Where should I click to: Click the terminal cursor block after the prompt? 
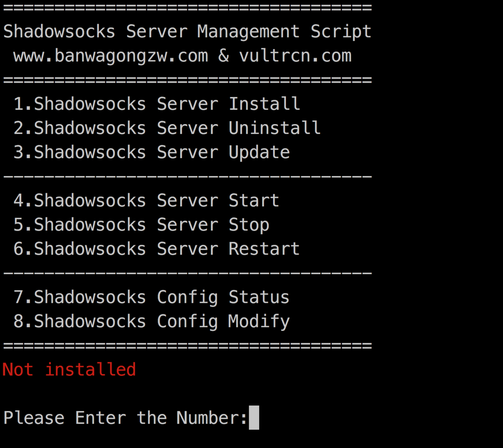tap(254, 418)
